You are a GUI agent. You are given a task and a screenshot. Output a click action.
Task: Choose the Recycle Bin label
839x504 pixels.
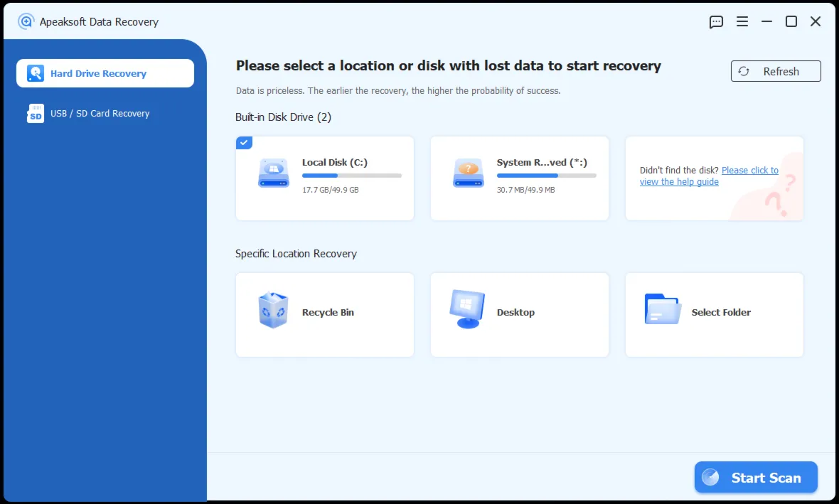coord(328,313)
